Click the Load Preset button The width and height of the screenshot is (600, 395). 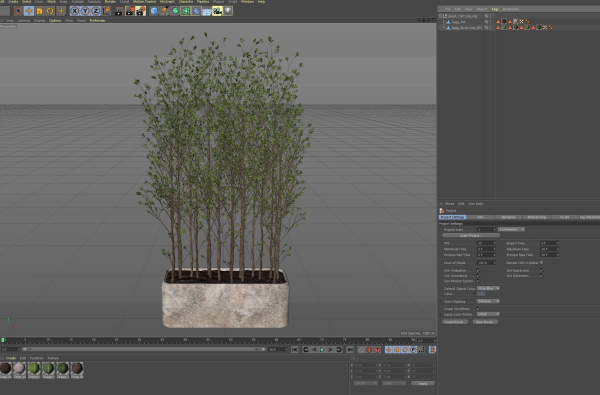[x=455, y=322]
